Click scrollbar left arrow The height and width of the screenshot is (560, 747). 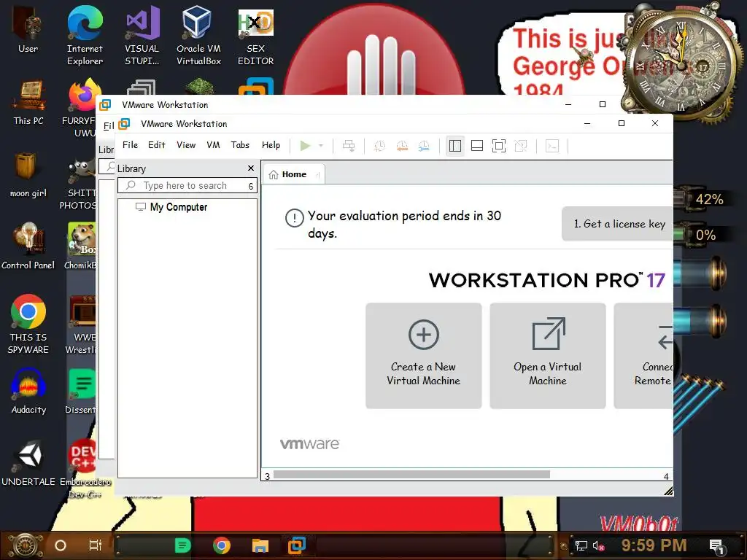[267, 475]
